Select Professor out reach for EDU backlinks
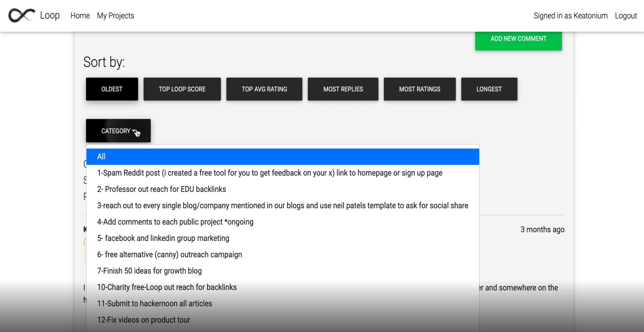 coord(283,189)
